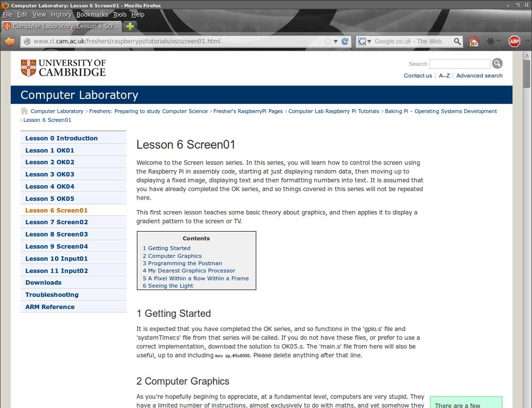Open the Edit menu
532x408 pixels.
(22, 15)
